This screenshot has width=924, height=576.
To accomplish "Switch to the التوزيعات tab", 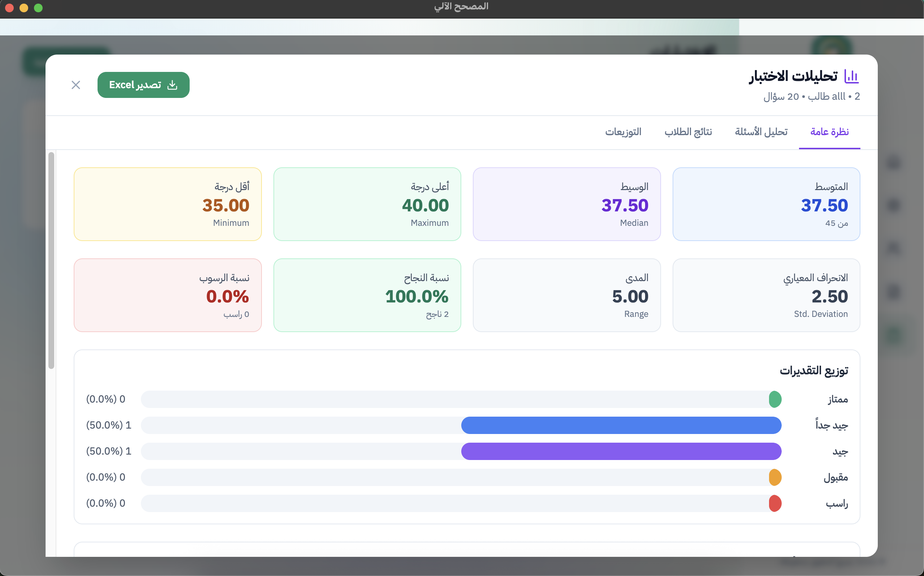I will coord(623,132).
